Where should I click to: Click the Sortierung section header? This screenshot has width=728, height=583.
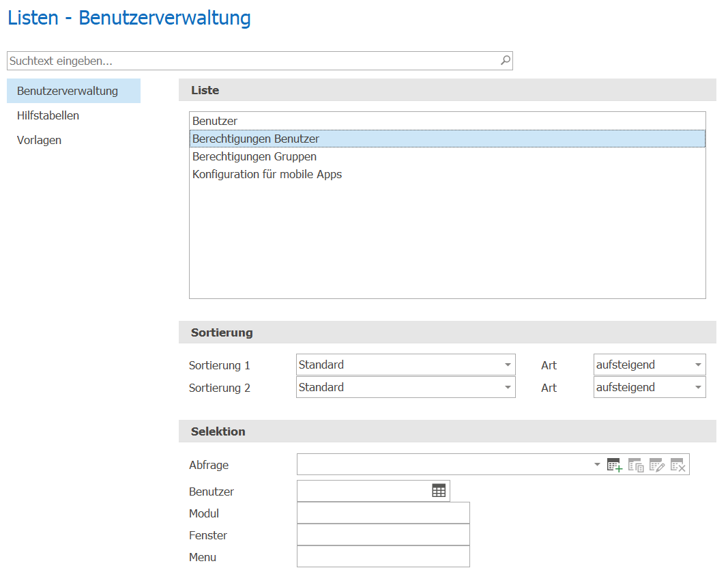448,332
